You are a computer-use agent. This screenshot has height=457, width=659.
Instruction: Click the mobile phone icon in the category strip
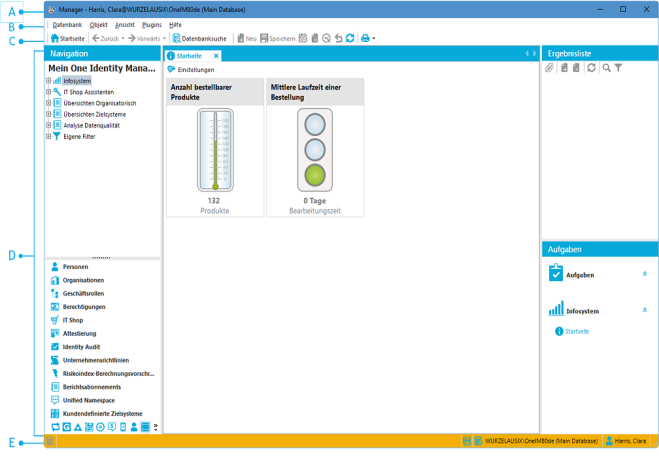(123, 427)
